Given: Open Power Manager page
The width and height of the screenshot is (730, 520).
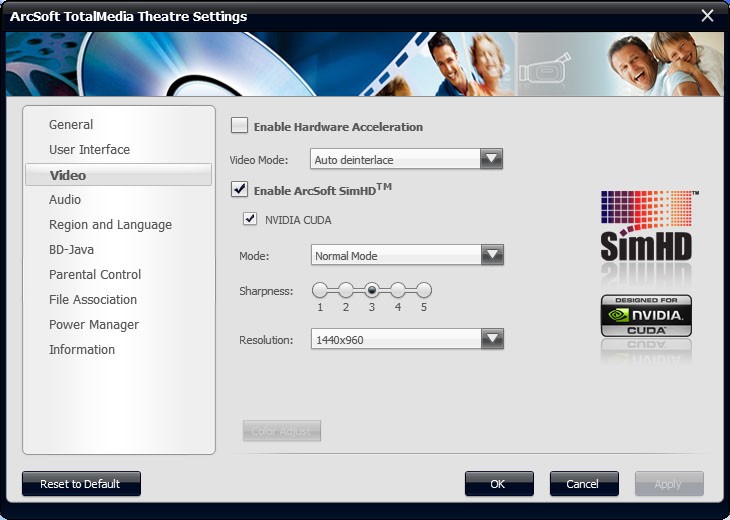Looking at the screenshot, I should click(x=94, y=325).
